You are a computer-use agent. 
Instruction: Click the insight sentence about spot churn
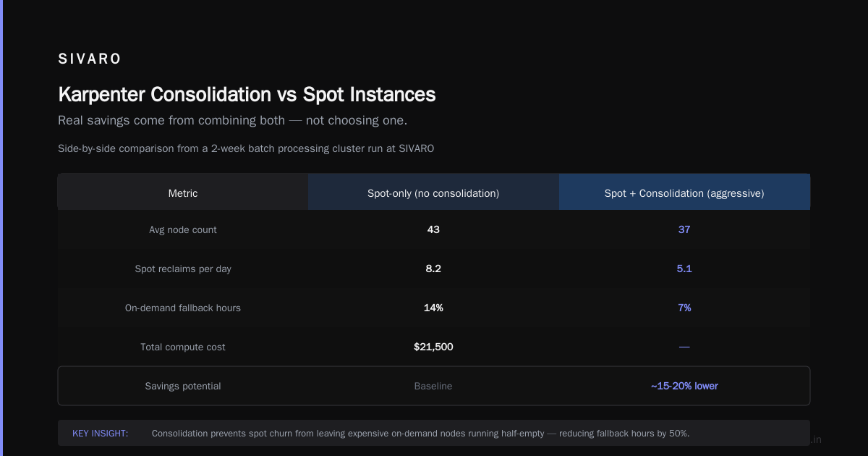[x=420, y=434]
